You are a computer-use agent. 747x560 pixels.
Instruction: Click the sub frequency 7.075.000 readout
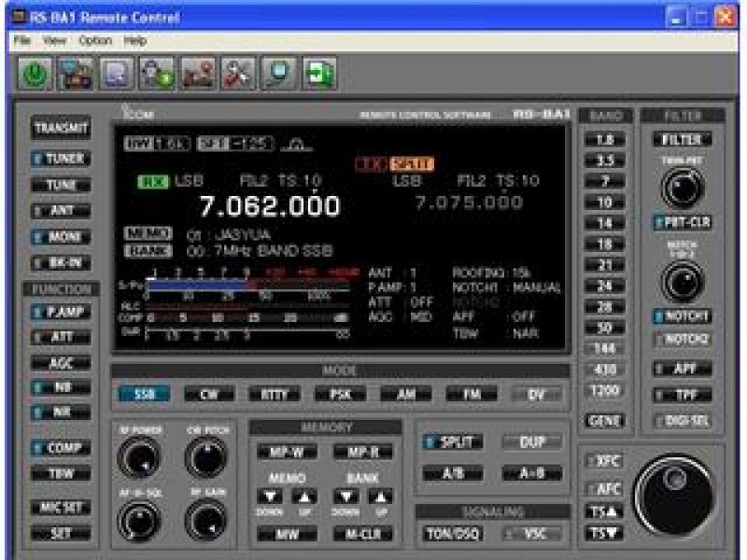470,203
